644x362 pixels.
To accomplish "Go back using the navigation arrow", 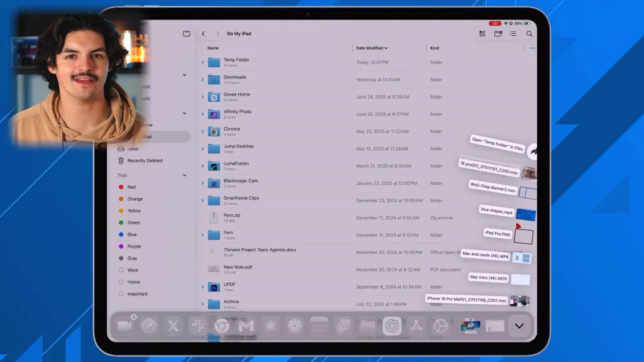I will tap(203, 33).
